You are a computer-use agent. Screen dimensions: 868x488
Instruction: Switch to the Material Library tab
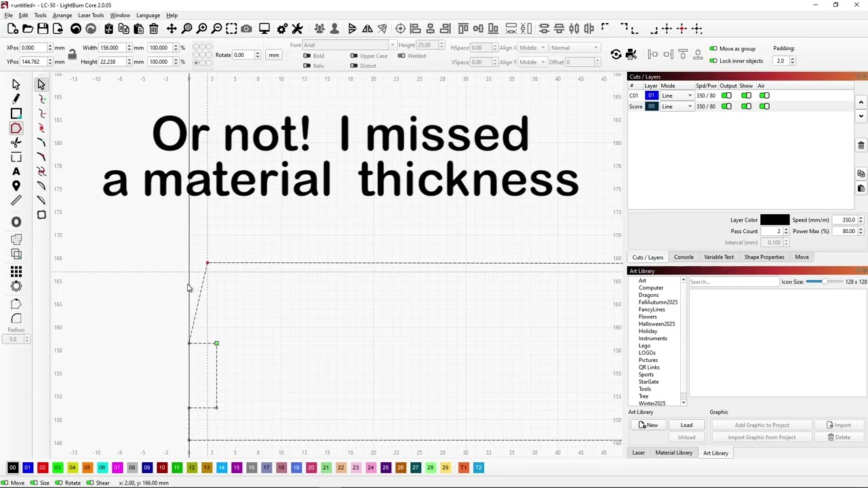click(673, 453)
